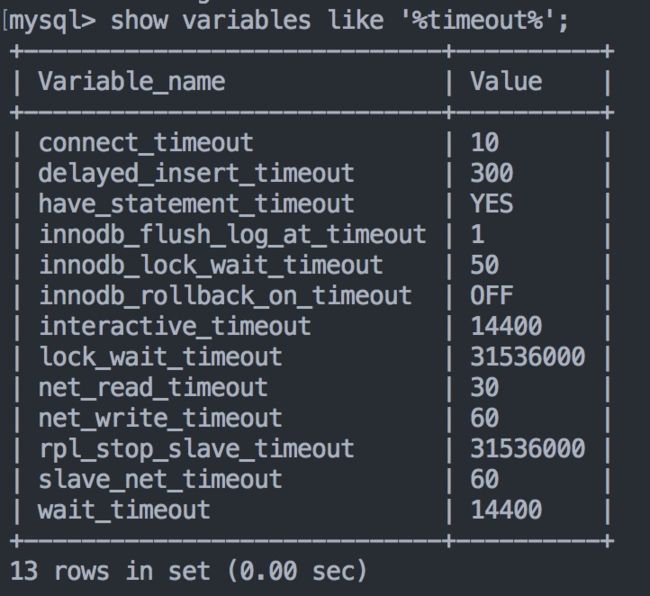Click the interactive_timeout variable
This screenshot has height=596, width=650.
[x=175, y=326]
